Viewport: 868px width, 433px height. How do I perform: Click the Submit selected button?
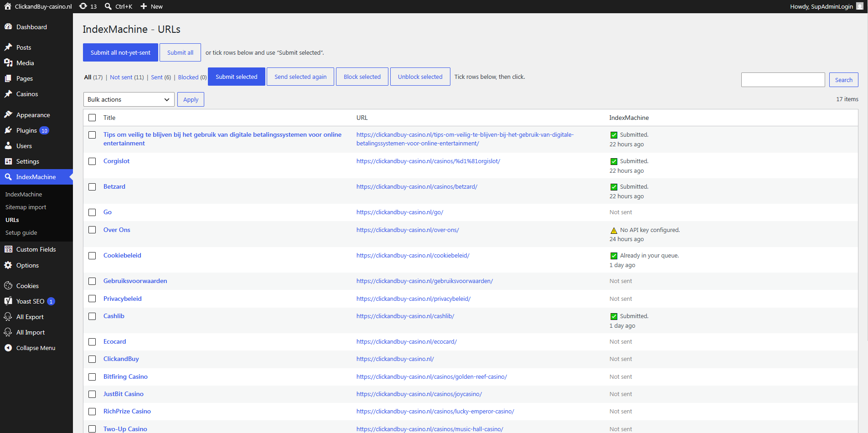point(237,77)
